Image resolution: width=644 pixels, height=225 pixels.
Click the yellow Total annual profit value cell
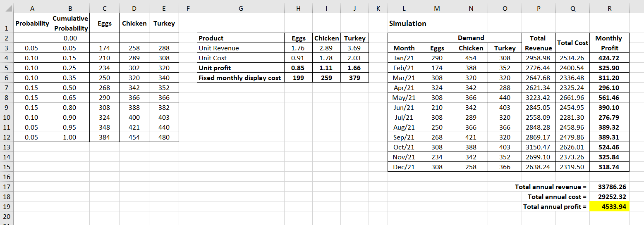click(x=610, y=206)
